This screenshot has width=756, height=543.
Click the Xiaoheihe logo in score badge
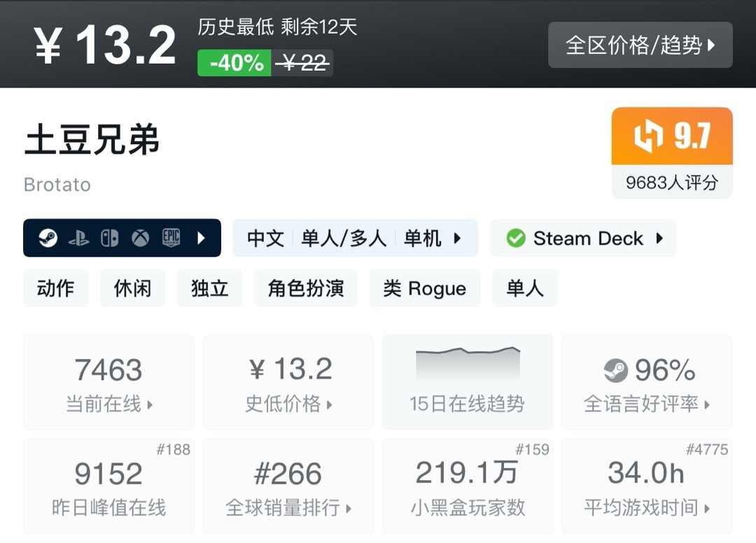click(x=648, y=136)
